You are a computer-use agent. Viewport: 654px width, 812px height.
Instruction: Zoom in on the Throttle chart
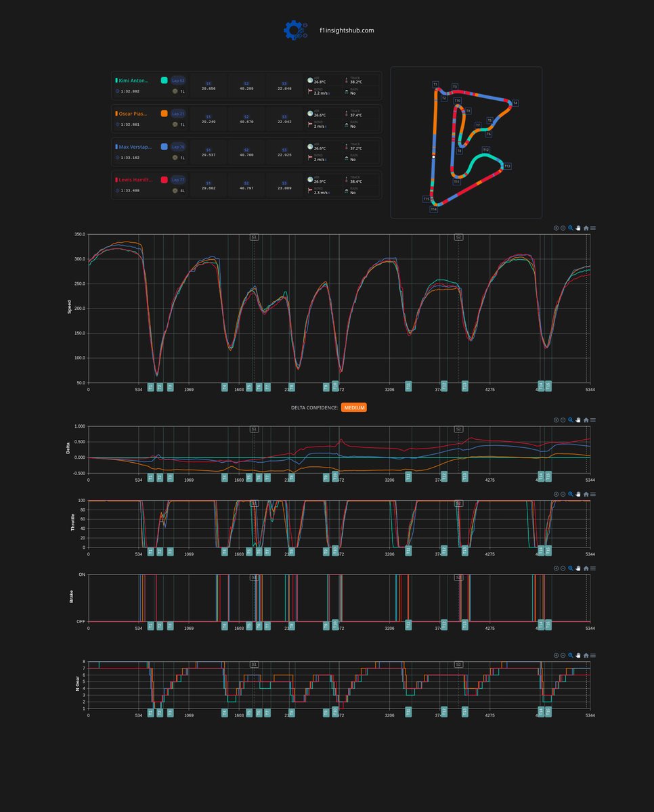pos(556,494)
